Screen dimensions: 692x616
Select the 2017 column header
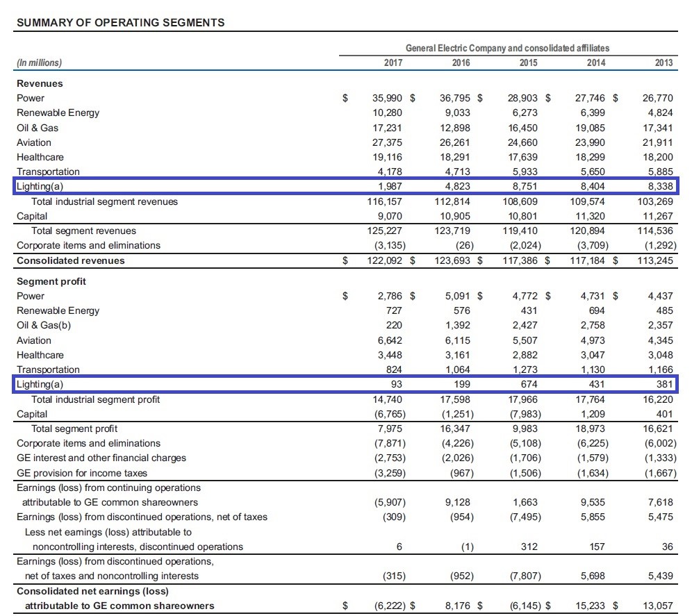click(393, 63)
